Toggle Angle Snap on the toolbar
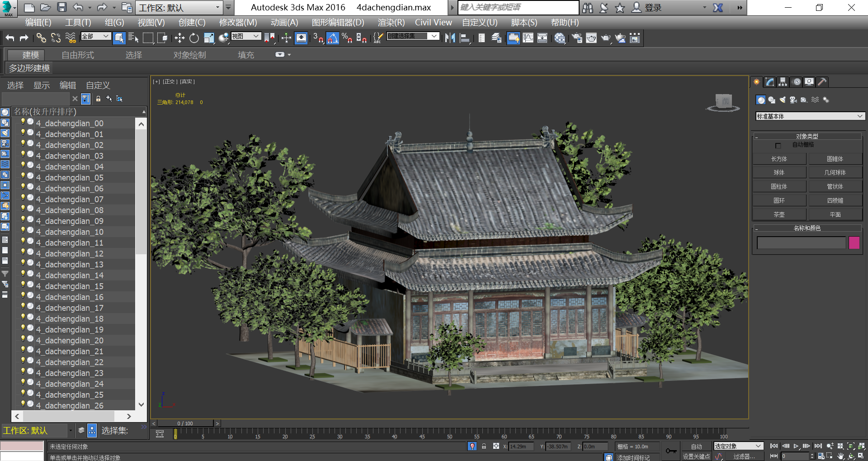868x461 pixels. point(333,38)
